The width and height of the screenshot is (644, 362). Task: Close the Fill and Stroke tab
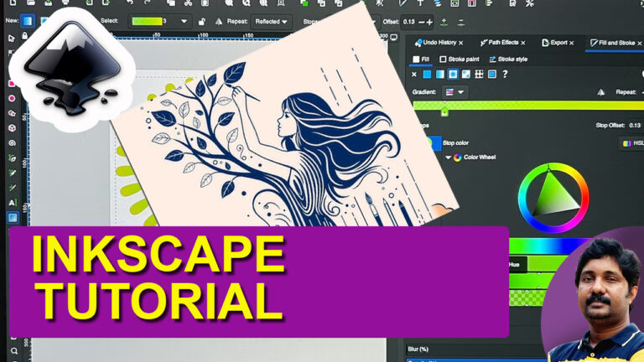tap(640, 43)
